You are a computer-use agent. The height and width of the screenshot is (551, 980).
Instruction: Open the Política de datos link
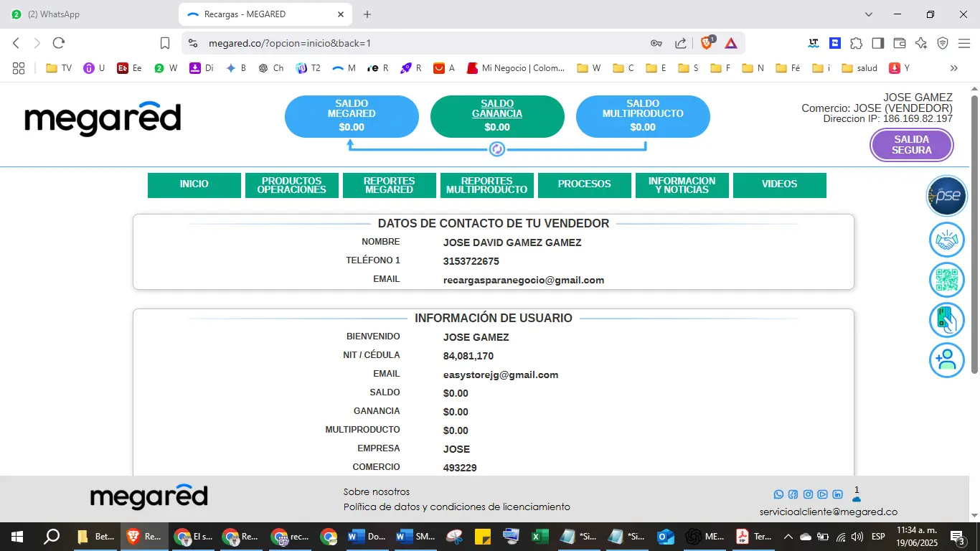(457, 507)
